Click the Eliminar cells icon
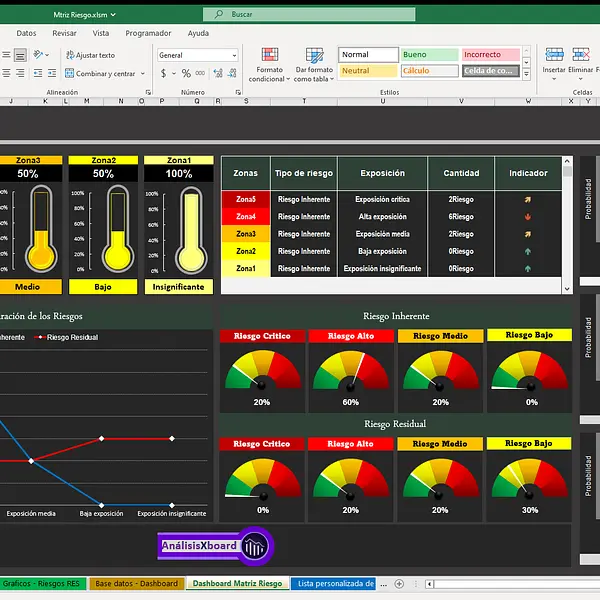 580,55
